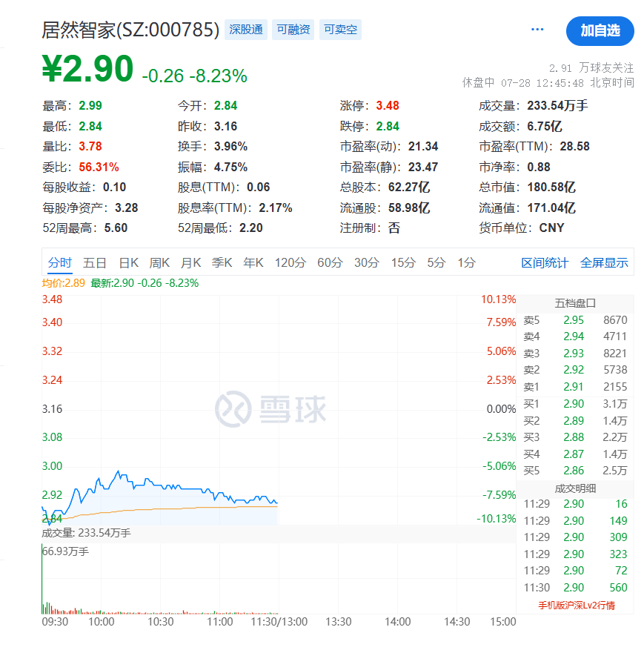644x650 pixels.
Task: Click the 11:29 trade of 16 lots
Action: [x=575, y=504]
